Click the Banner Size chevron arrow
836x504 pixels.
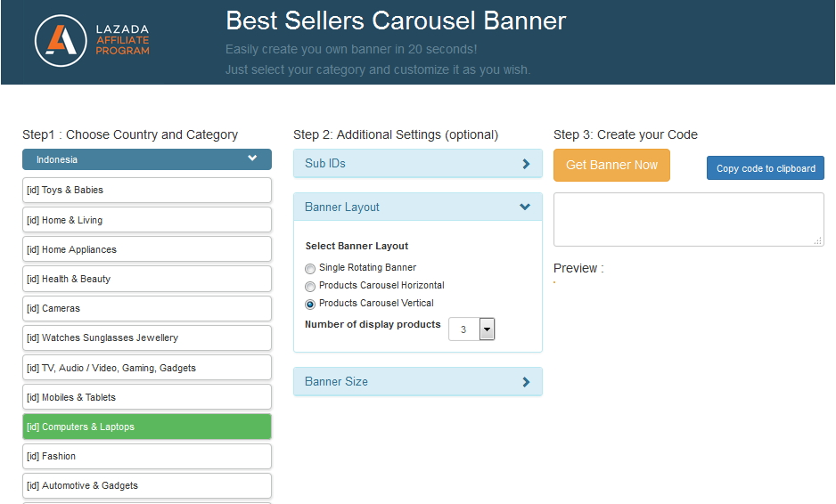point(526,382)
